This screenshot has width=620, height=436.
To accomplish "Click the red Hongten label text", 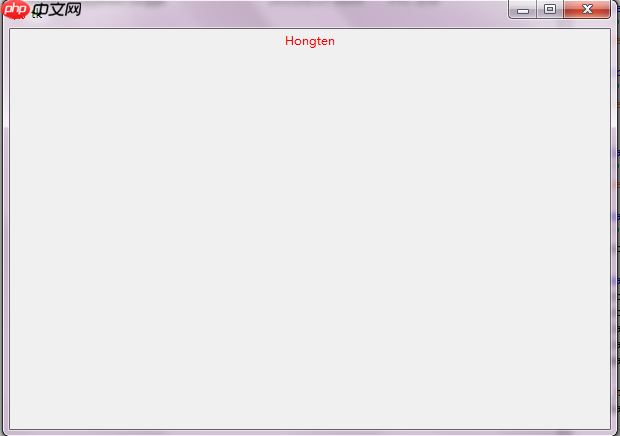I will (x=310, y=41).
